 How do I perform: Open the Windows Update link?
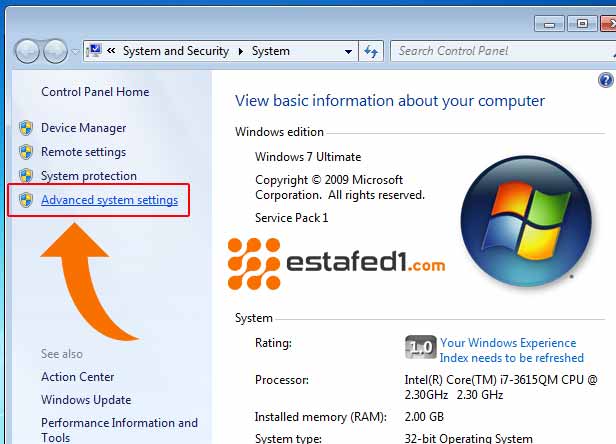click(x=86, y=400)
